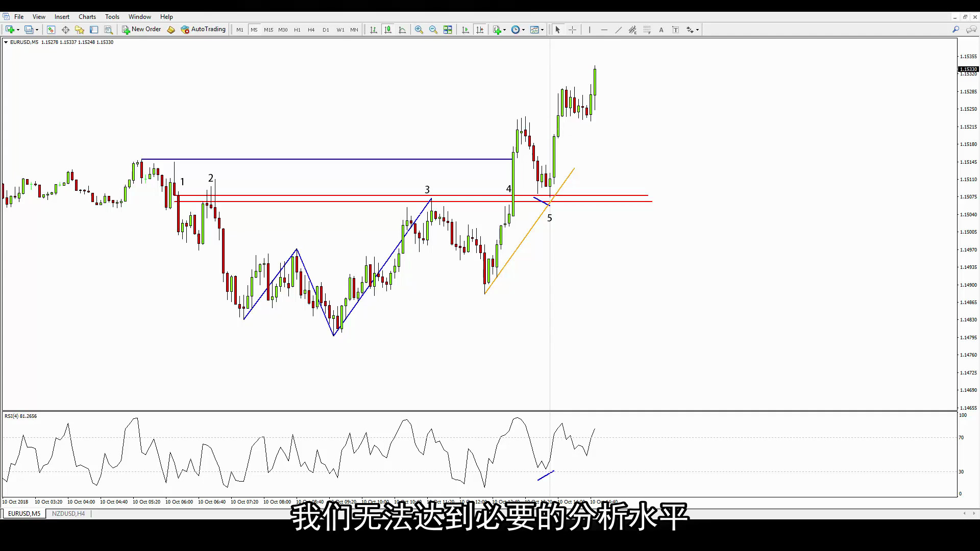980x551 pixels.
Task: Toggle the AutoTrading button
Action: pyautogui.click(x=203, y=30)
